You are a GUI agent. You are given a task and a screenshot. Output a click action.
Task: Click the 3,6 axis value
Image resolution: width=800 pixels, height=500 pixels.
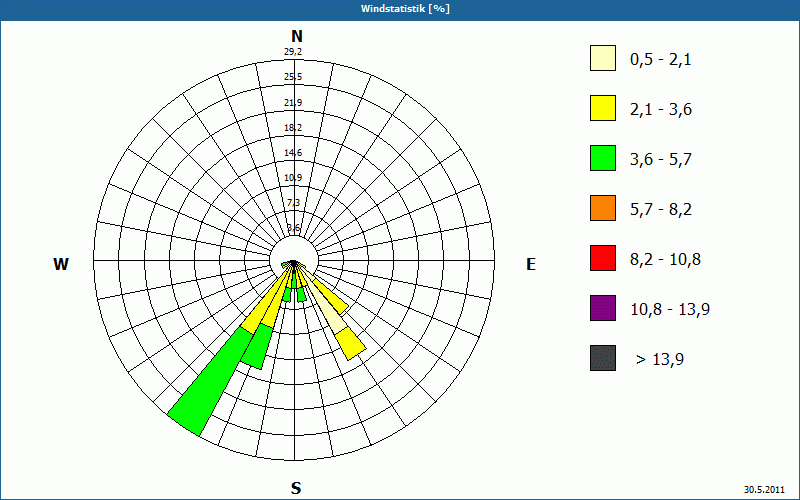[x=293, y=228]
